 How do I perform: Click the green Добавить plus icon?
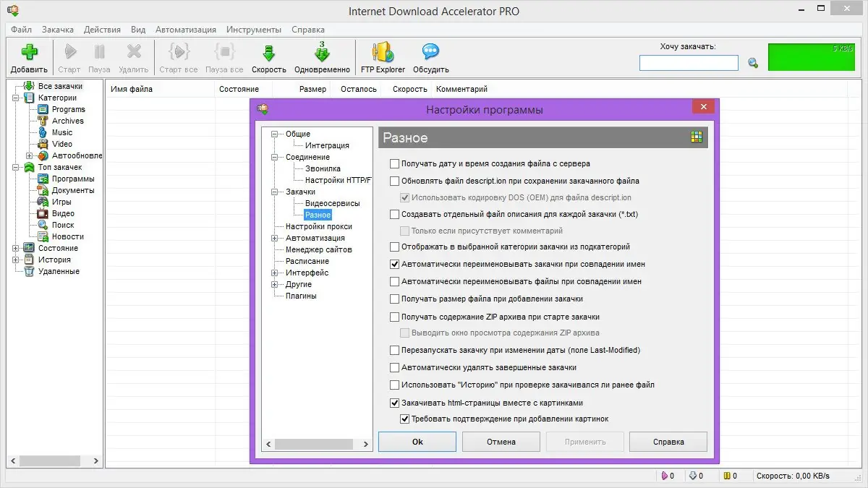click(29, 53)
